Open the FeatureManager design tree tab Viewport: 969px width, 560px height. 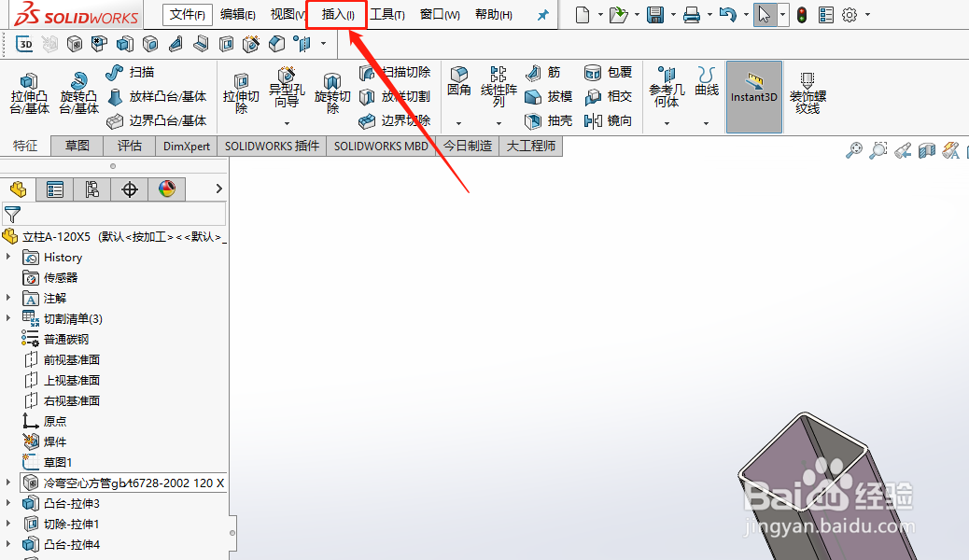(x=18, y=189)
